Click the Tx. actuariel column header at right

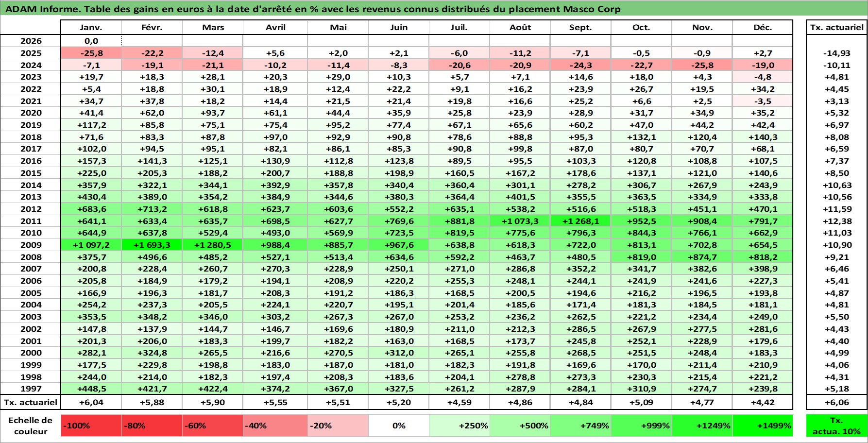click(x=836, y=27)
